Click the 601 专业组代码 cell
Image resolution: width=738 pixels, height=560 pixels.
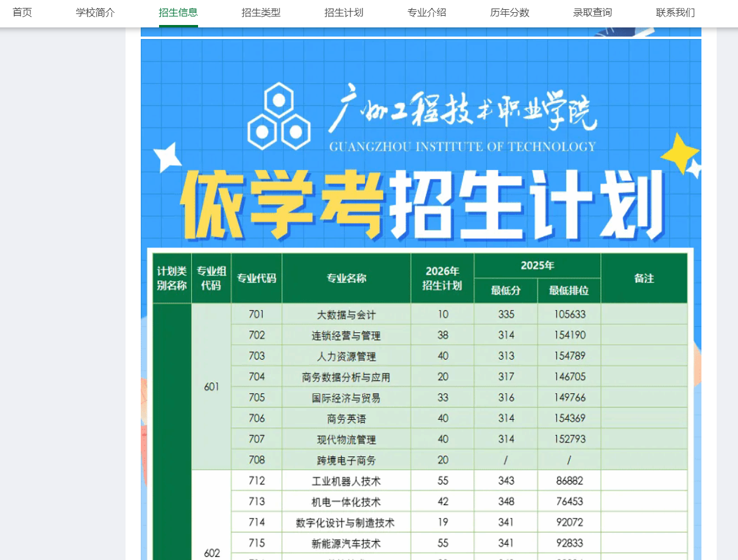(x=211, y=387)
